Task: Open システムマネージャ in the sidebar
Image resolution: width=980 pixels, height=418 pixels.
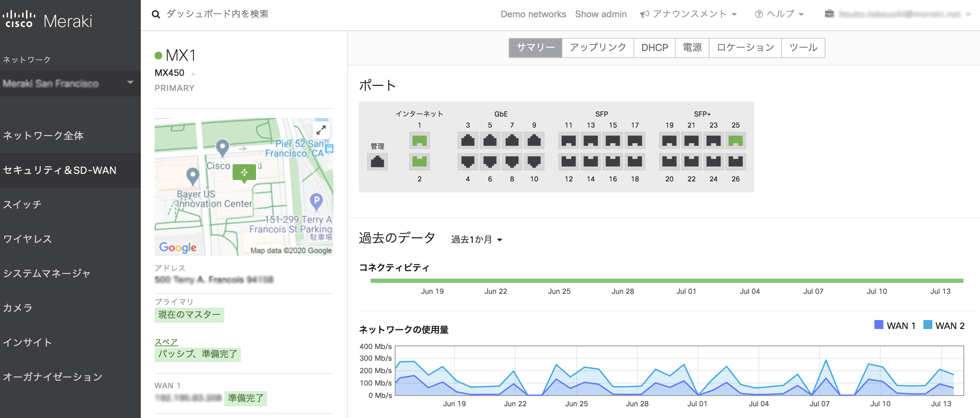Action: click(70, 273)
